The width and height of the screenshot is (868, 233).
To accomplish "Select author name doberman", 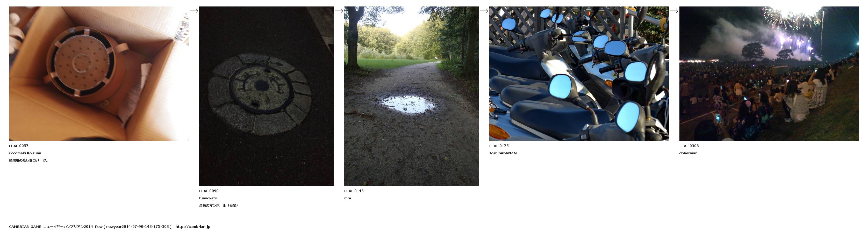I will click(x=688, y=153).
